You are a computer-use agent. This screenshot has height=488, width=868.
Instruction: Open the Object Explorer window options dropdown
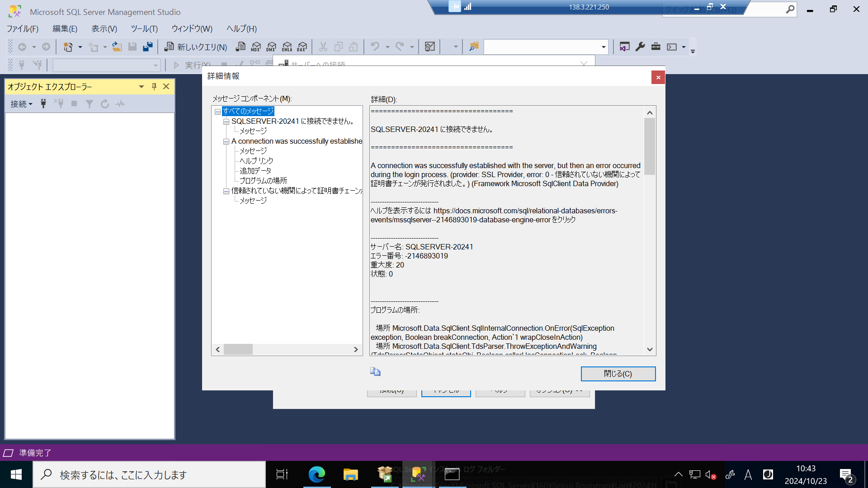pyautogui.click(x=141, y=86)
